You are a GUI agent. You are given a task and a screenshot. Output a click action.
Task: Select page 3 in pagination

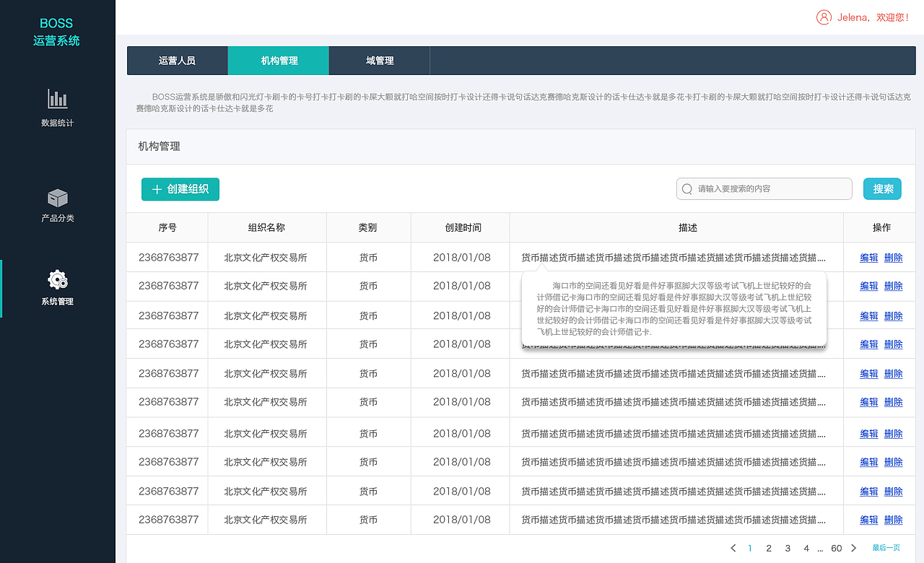tap(788, 549)
